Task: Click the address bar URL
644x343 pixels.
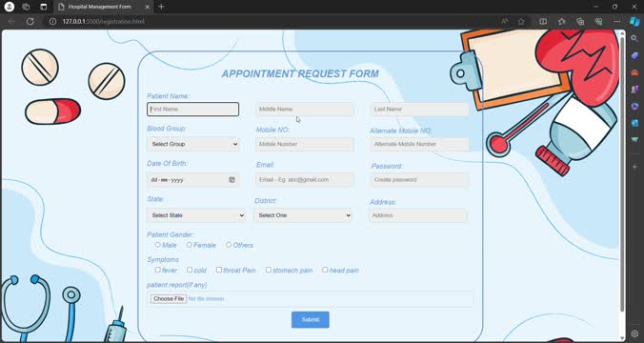Action: 104,21
